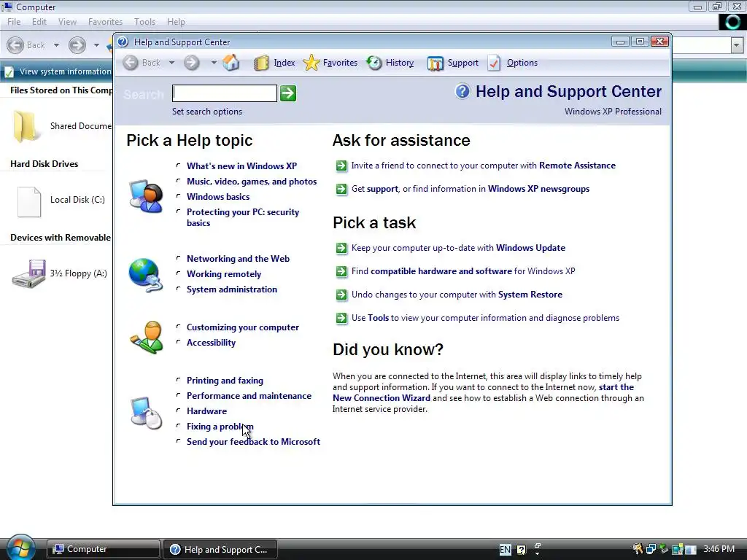
Task: Go to Home in Help and Support Center
Action: coord(231,63)
